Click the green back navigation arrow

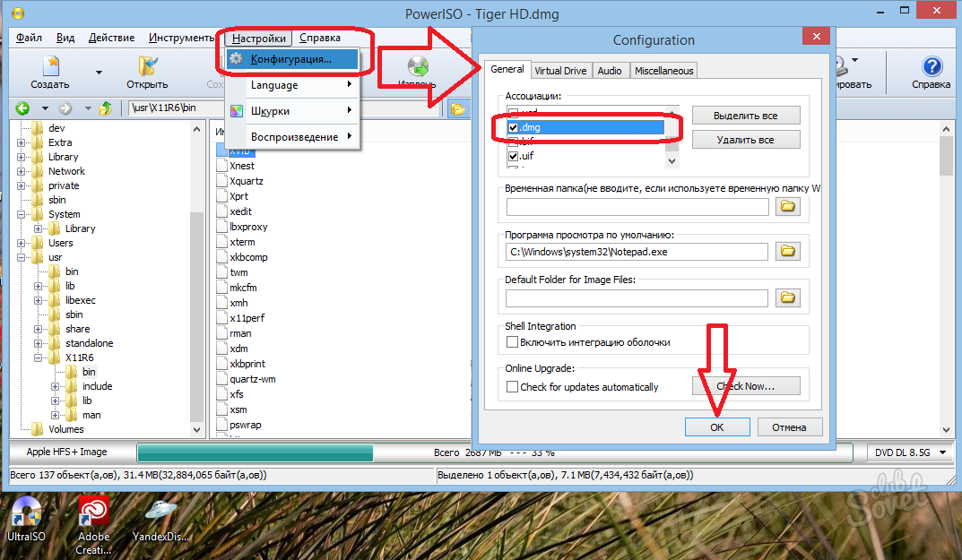coord(22,108)
